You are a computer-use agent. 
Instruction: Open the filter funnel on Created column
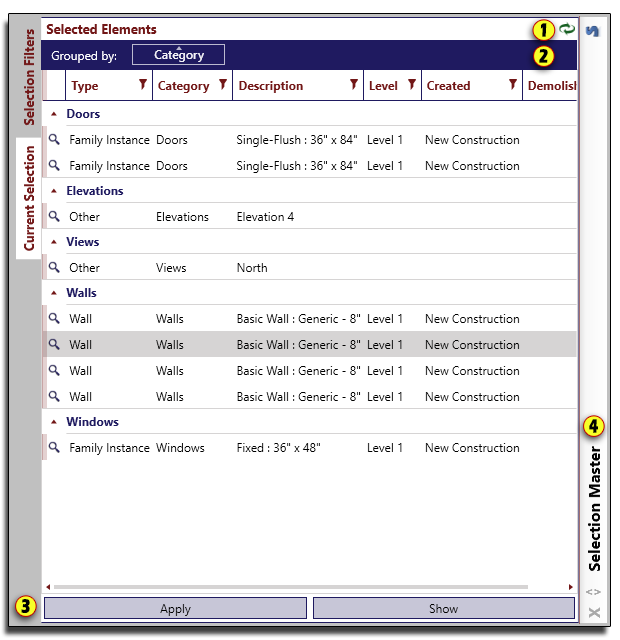click(513, 85)
